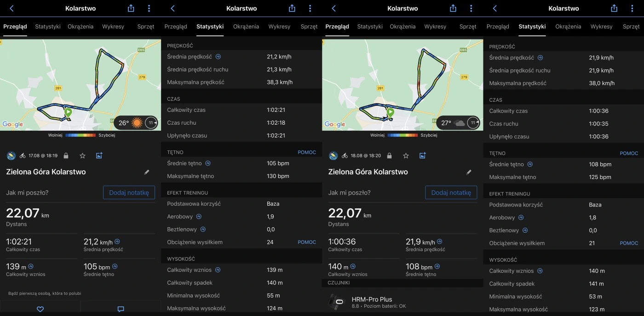Viewport: 644px width, 316px height.
Task: Open POMOC next to Tętno section
Action: point(307,152)
